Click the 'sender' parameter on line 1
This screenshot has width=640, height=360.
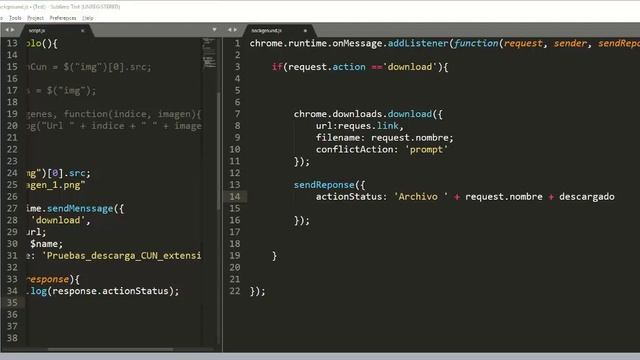coord(570,43)
